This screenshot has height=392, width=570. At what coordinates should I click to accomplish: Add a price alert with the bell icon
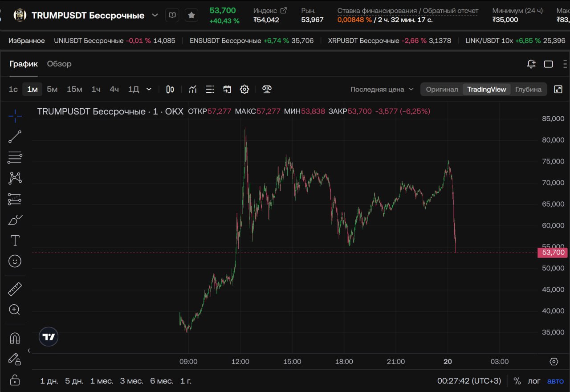531,64
